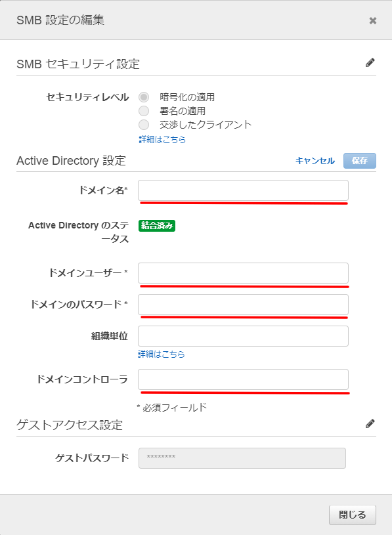Close the SMB 設定の編集 dialog with the X icon

pos(372,21)
